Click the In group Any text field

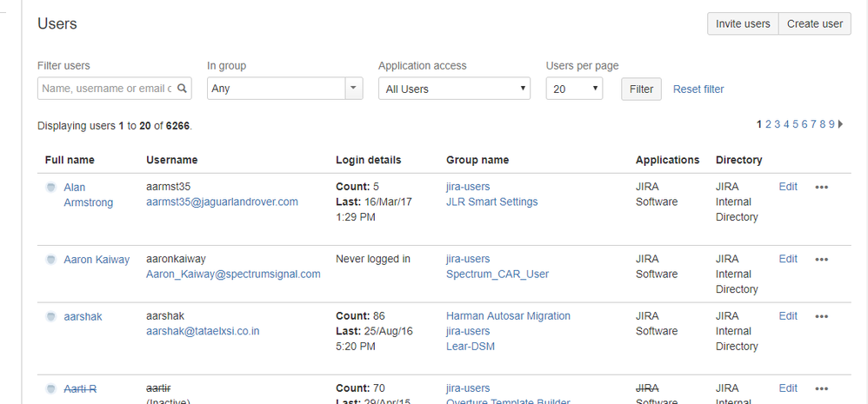pyautogui.click(x=277, y=89)
